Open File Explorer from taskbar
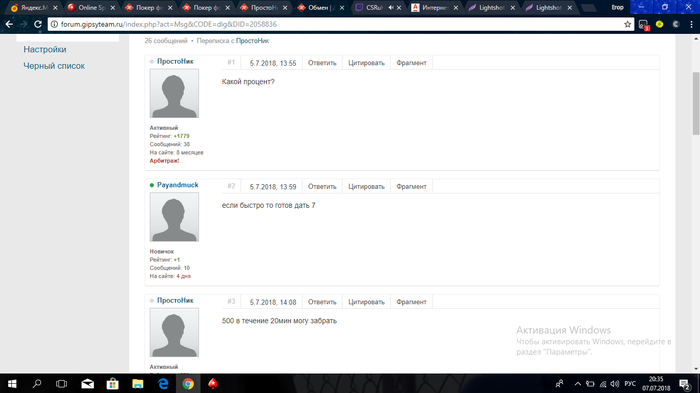The image size is (700, 393). [x=138, y=384]
